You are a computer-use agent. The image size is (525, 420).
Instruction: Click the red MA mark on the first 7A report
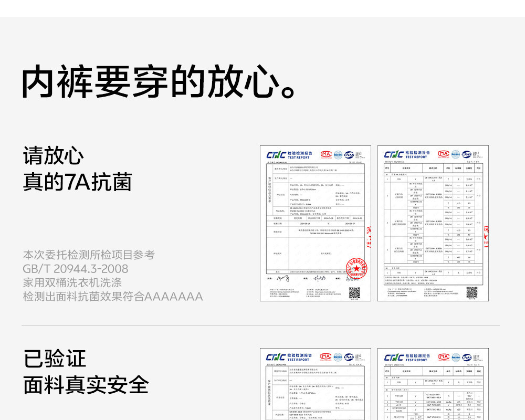tap(326, 154)
